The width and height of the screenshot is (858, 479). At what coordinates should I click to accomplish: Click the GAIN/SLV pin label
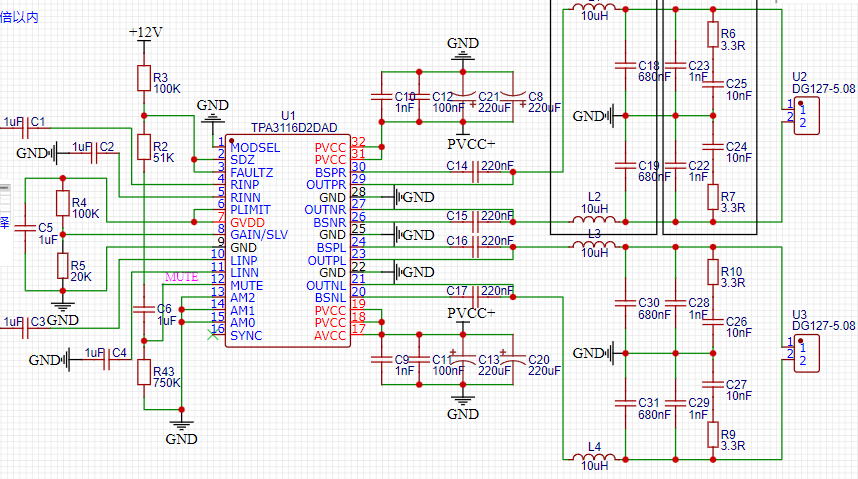point(259,235)
